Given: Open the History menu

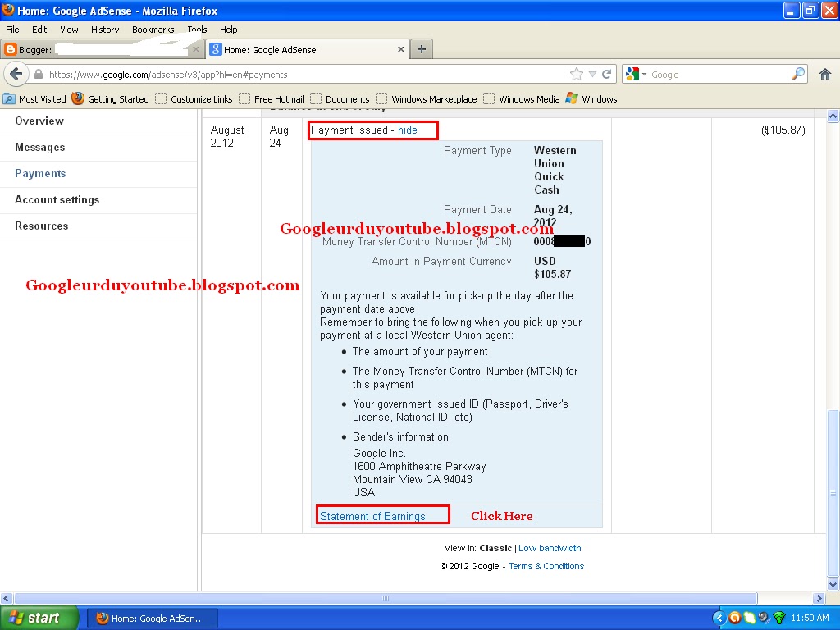Looking at the screenshot, I should click(105, 30).
